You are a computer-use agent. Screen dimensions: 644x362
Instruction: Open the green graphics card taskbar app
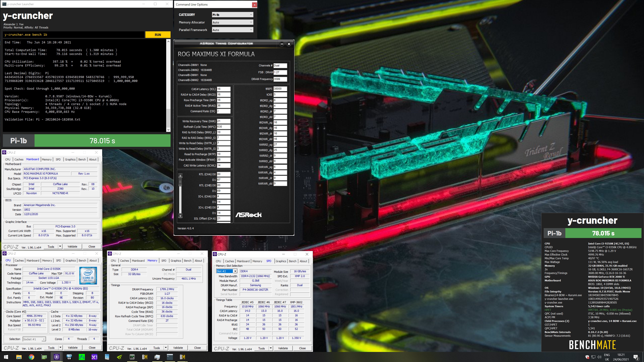click(44, 357)
